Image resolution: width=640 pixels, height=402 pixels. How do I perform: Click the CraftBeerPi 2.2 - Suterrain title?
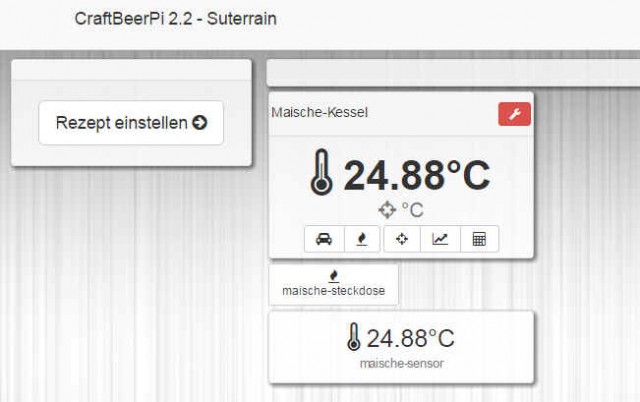pos(176,19)
